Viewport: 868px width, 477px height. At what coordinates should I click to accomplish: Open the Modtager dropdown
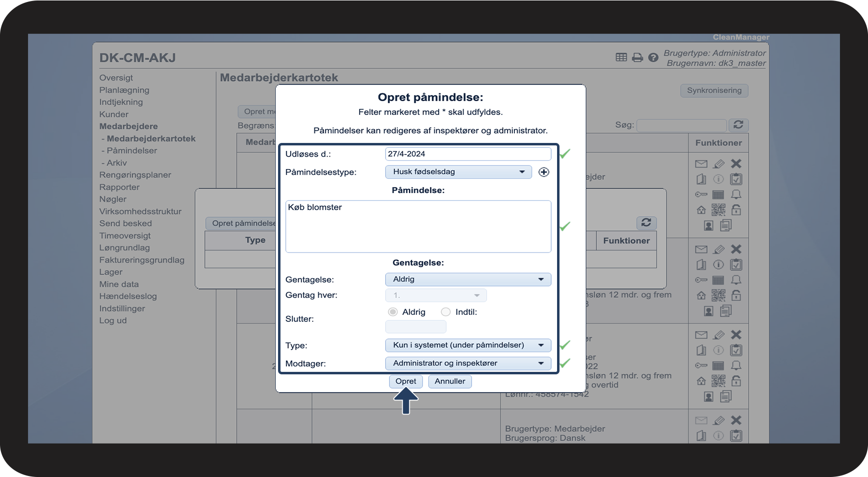[468, 364]
